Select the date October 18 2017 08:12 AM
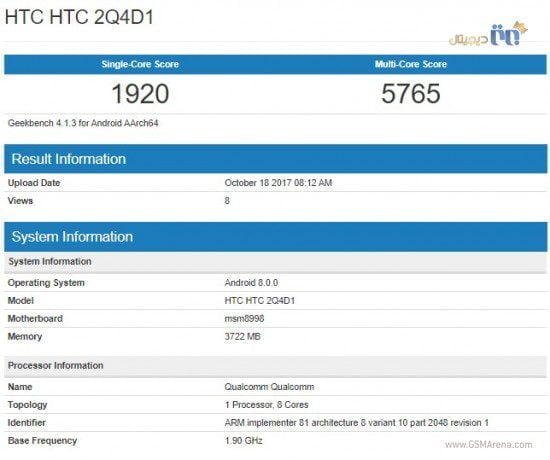The image size is (550, 460). tap(278, 183)
